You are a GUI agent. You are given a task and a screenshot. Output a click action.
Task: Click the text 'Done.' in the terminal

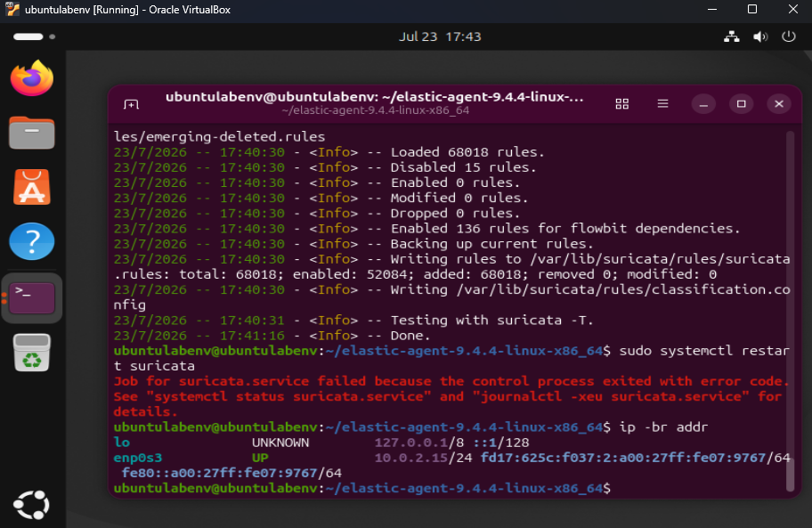click(x=410, y=336)
